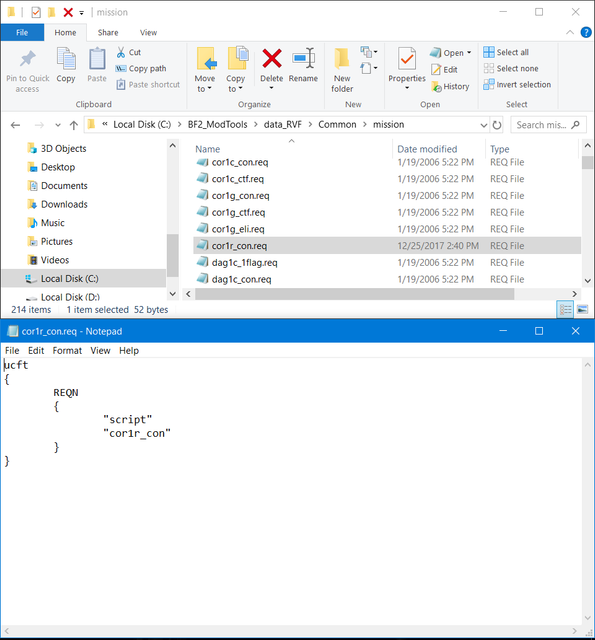Click Invert selection button

pos(517,84)
